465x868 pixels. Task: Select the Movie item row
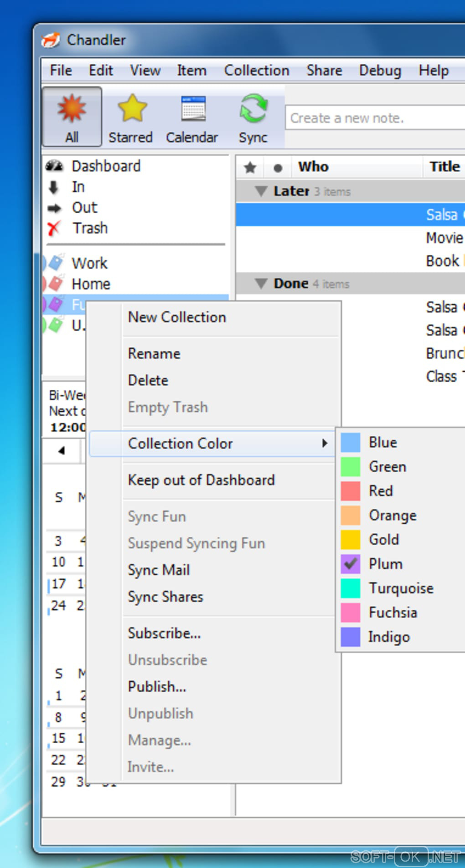tap(351, 238)
